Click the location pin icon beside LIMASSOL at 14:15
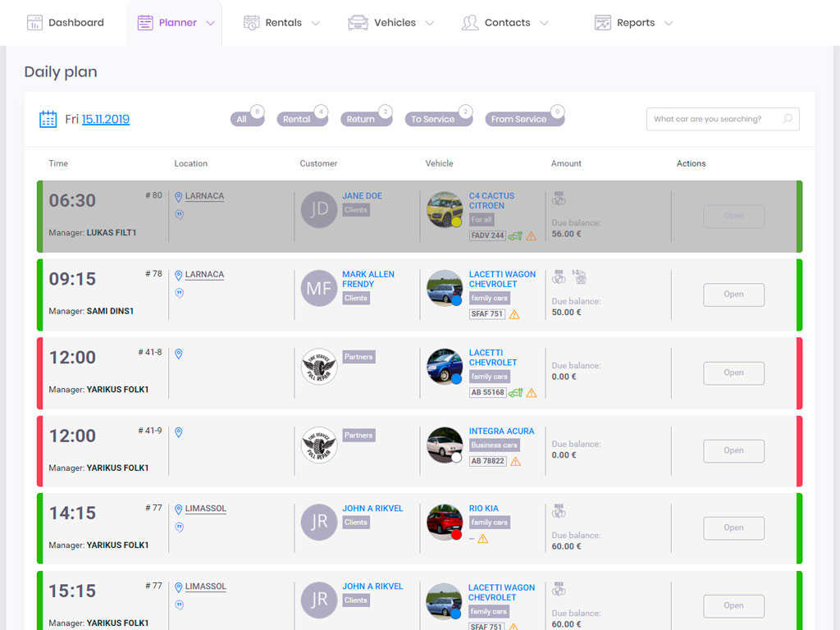The image size is (840, 630). [179, 509]
